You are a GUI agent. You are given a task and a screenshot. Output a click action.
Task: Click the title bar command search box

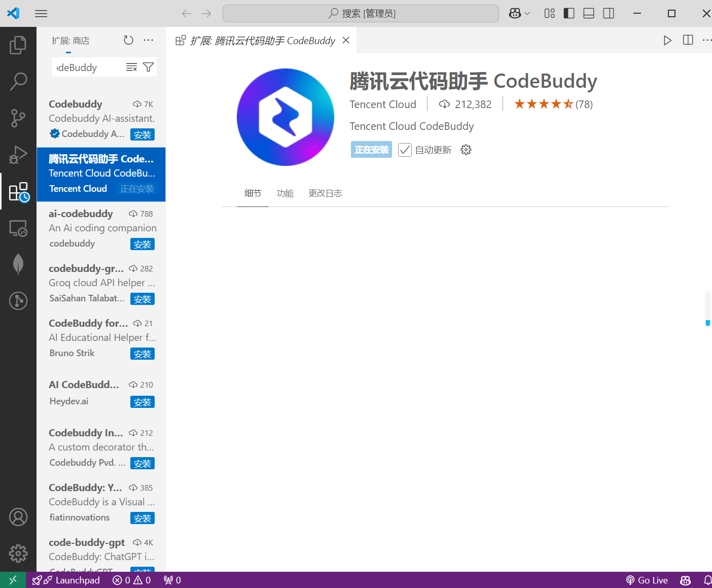click(361, 14)
